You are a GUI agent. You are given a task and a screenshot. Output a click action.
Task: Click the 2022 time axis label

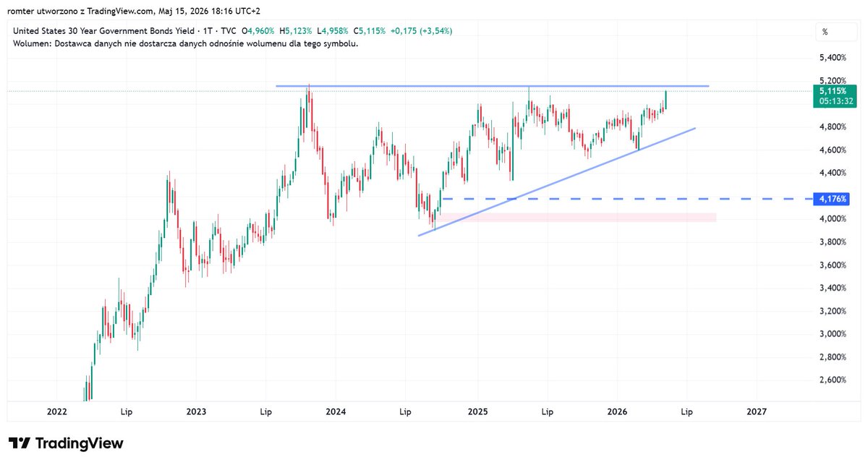[56, 411]
